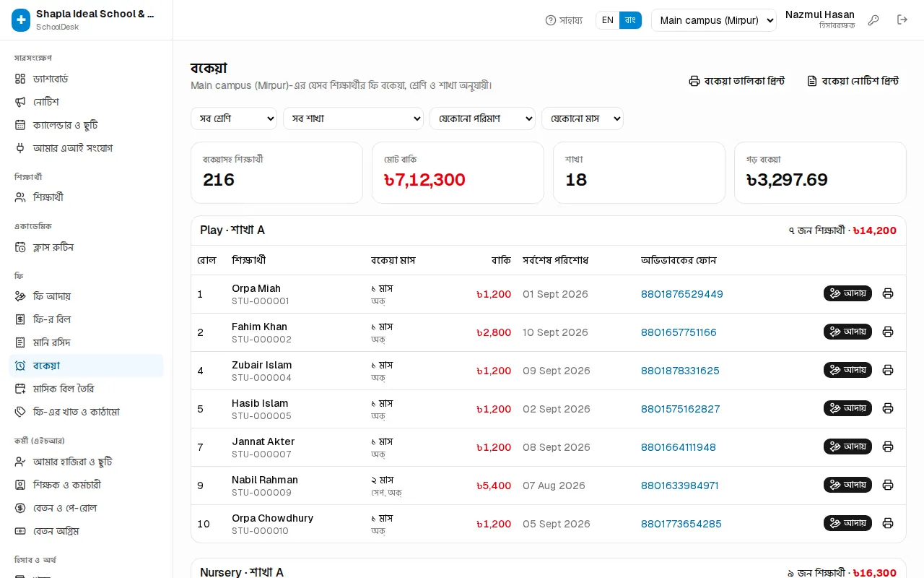Open ক্যালেন্ডার ও ছুটি in the sidebar
Screen dimensions: 924x578
(86, 125)
